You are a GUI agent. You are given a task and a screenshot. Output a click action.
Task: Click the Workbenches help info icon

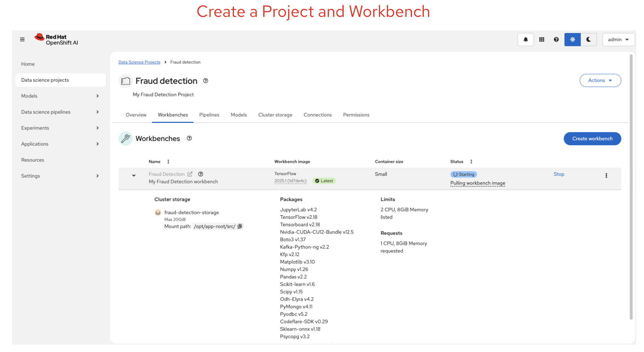click(x=189, y=138)
